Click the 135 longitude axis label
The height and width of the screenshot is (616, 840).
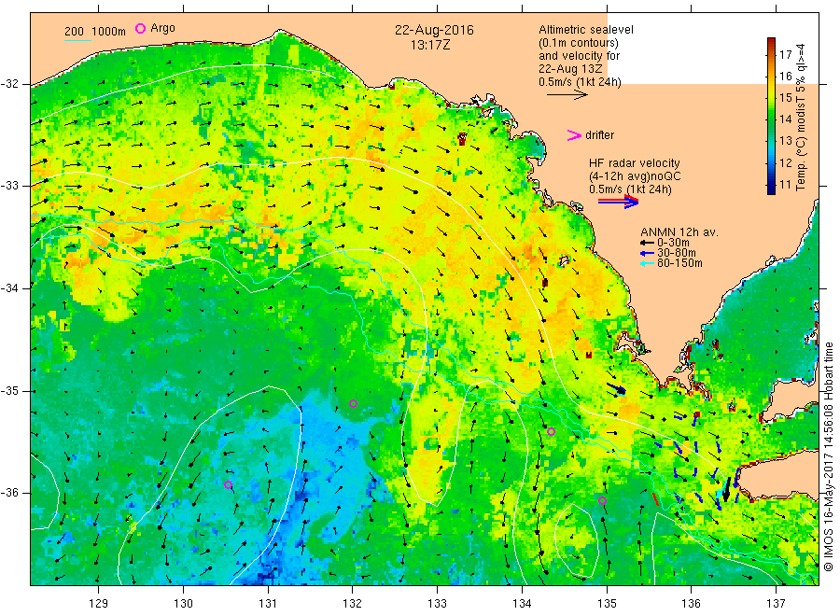tap(607, 604)
